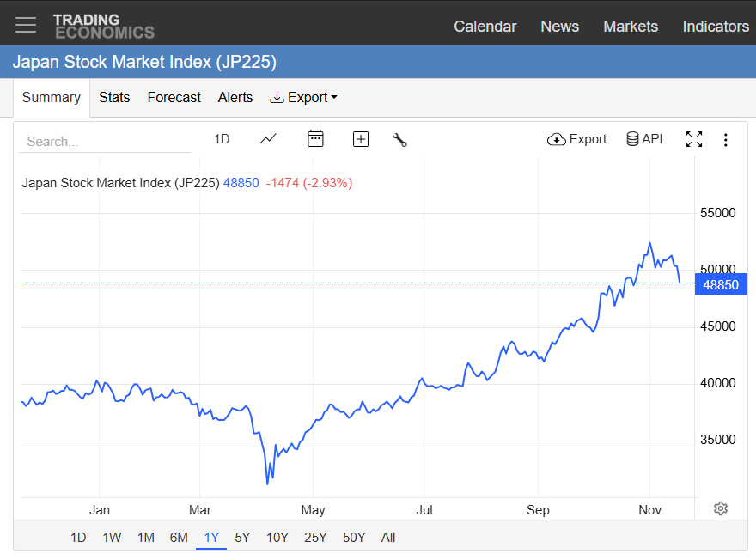This screenshot has height=560, width=756.
Task: Select Markets in the top navigation
Action: pos(631,27)
